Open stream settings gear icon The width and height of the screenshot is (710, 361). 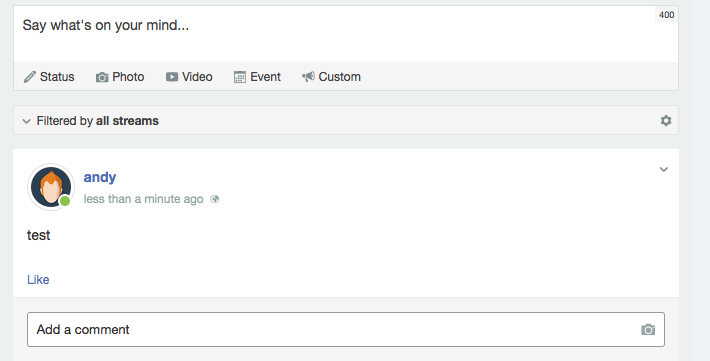point(666,120)
